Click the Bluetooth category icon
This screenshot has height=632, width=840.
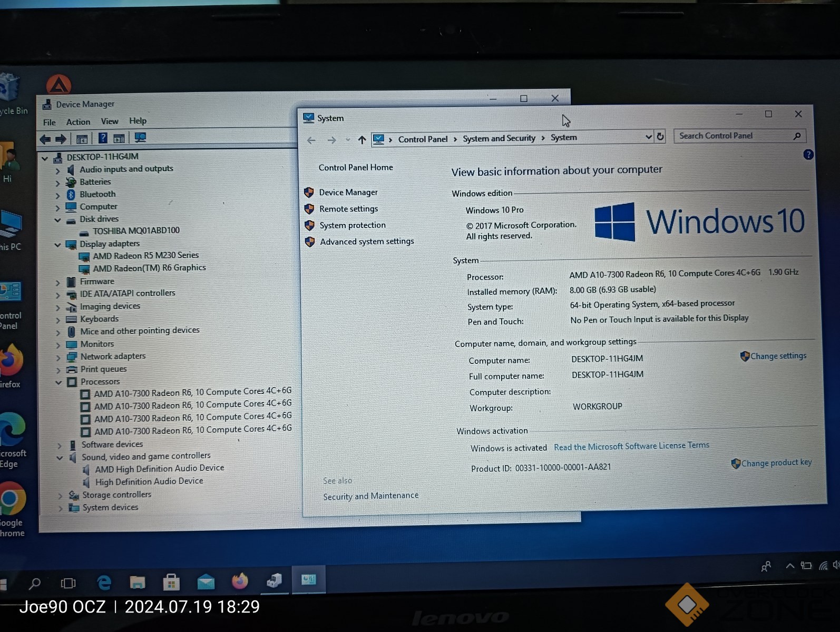coord(71,195)
